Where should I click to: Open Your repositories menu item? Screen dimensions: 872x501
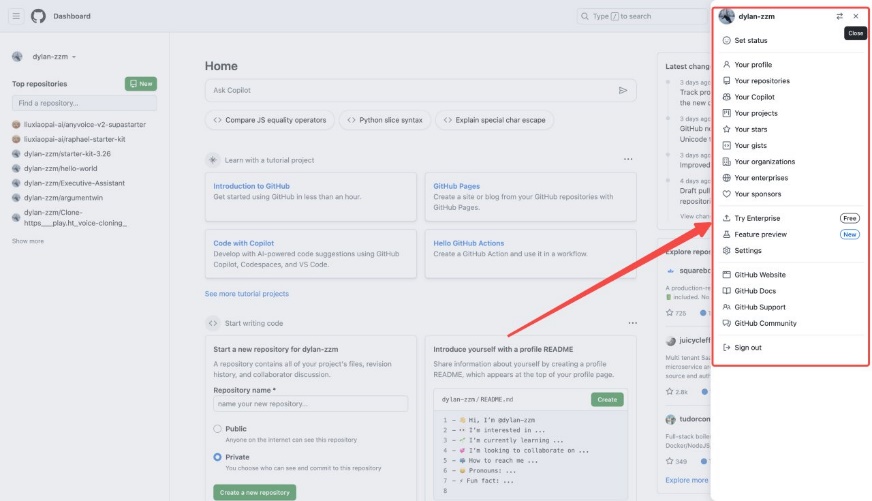point(761,81)
